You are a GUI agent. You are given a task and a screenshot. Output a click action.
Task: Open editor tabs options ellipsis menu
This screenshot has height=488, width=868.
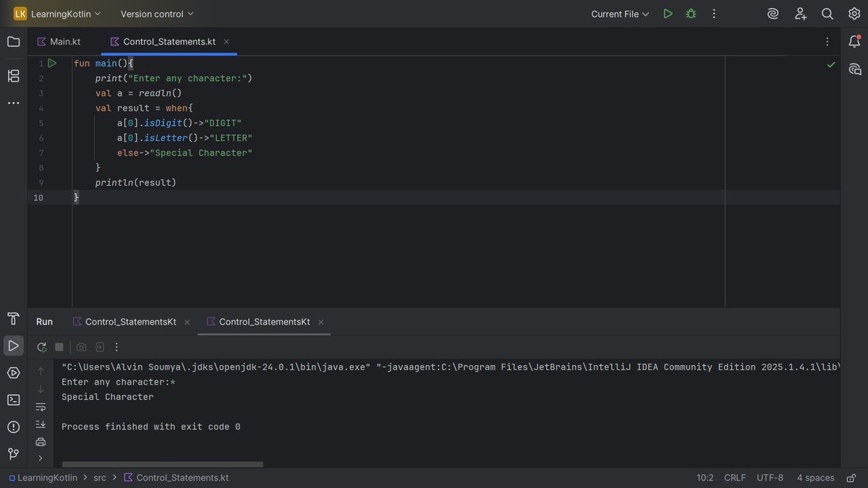(x=827, y=42)
